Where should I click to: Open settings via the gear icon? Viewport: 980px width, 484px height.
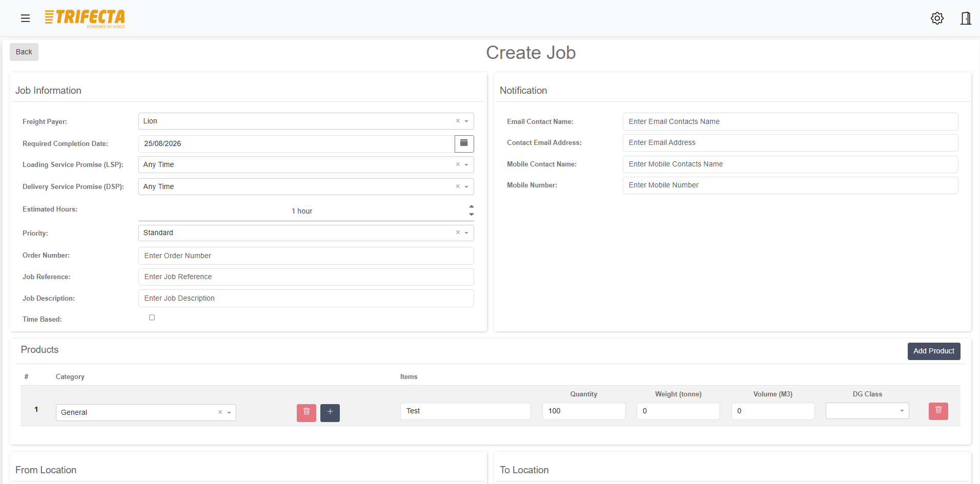937,18
